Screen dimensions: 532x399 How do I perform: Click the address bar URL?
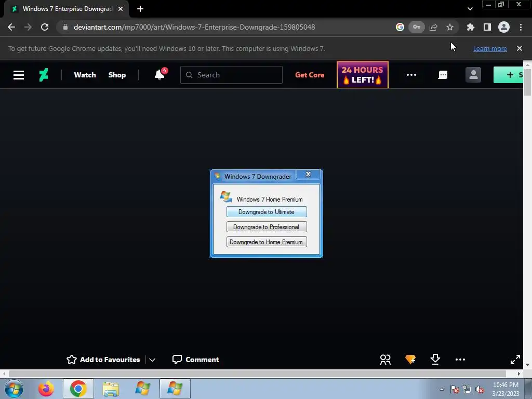click(194, 27)
